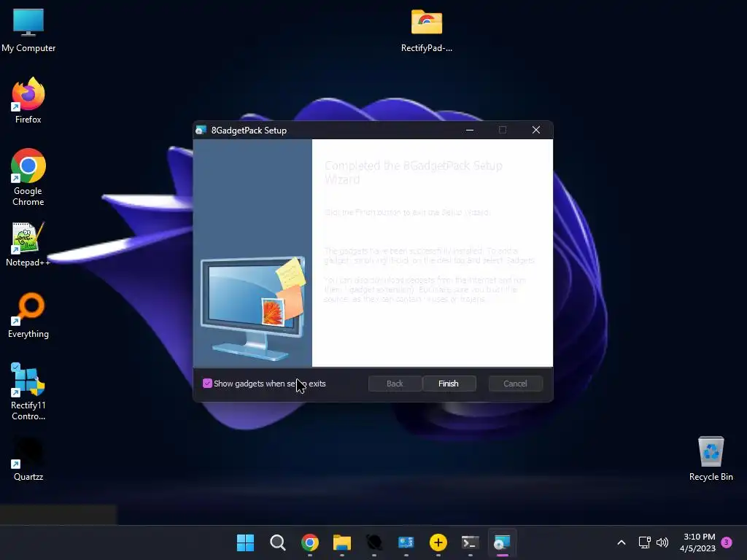Click the monitor with sticky notes image
This screenshot has width=747, height=560.
pyautogui.click(x=253, y=308)
